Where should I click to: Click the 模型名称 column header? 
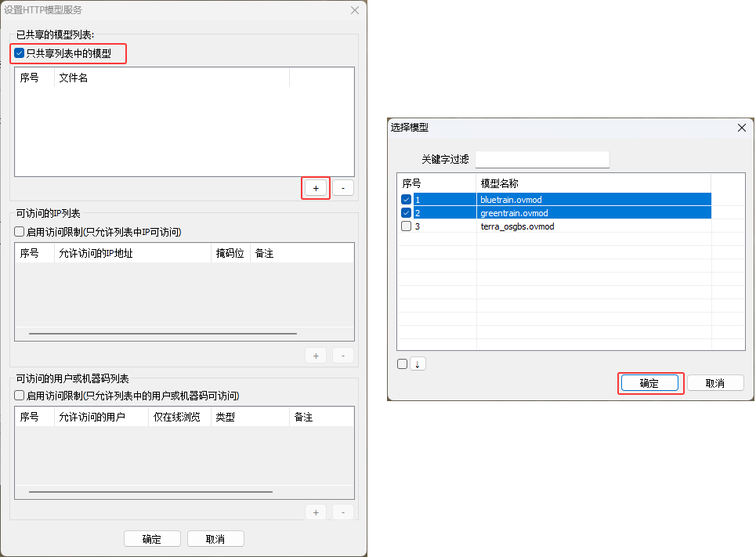point(593,183)
